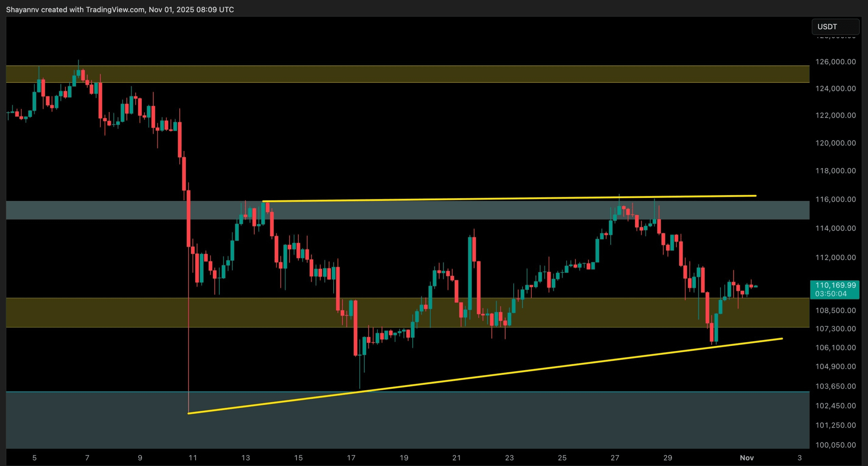
Task: Click the Nov label on time axis
Action: pyautogui.click(x=747, y=458)
